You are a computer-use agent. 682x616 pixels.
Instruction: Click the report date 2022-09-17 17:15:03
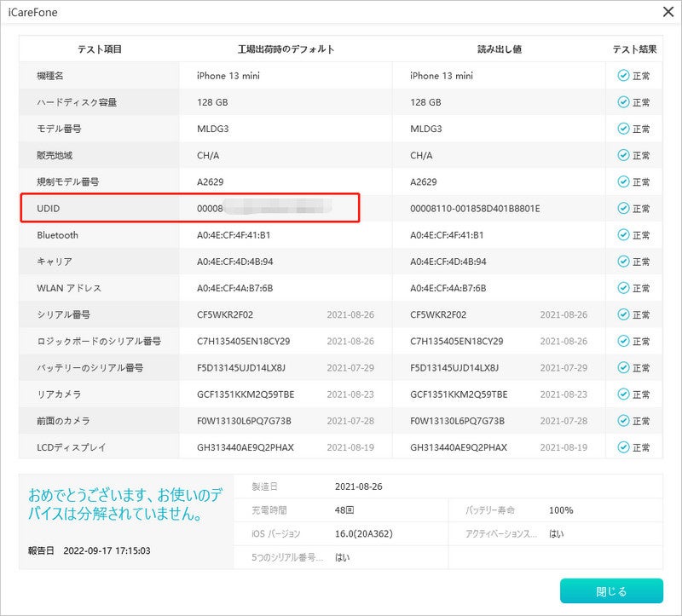[x=107, y=550]
